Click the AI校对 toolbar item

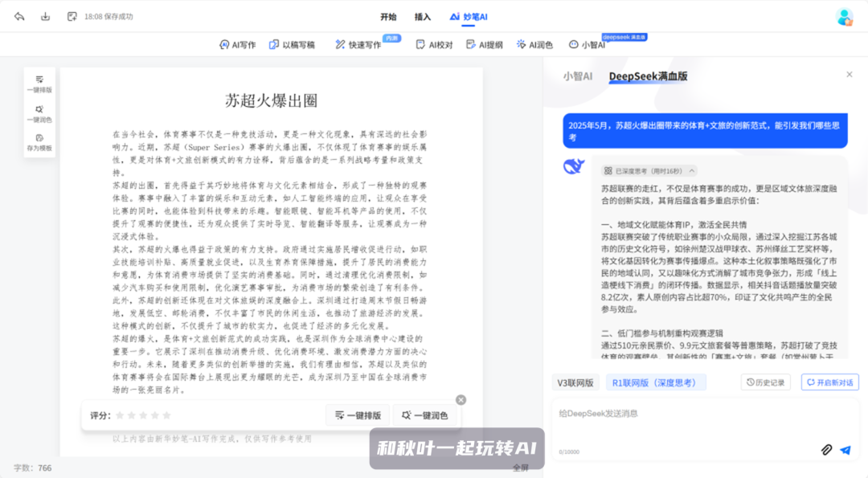434,45
